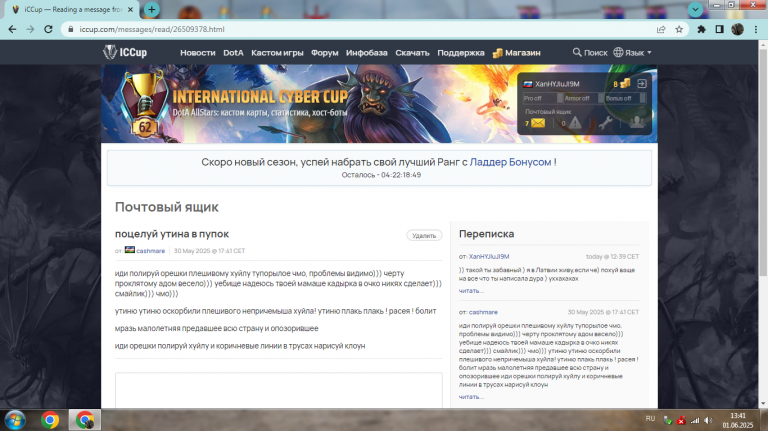This screenshot has width=768, height=431.
Task: Open the Кастом игры menu
Action: (x=277, y=52)
